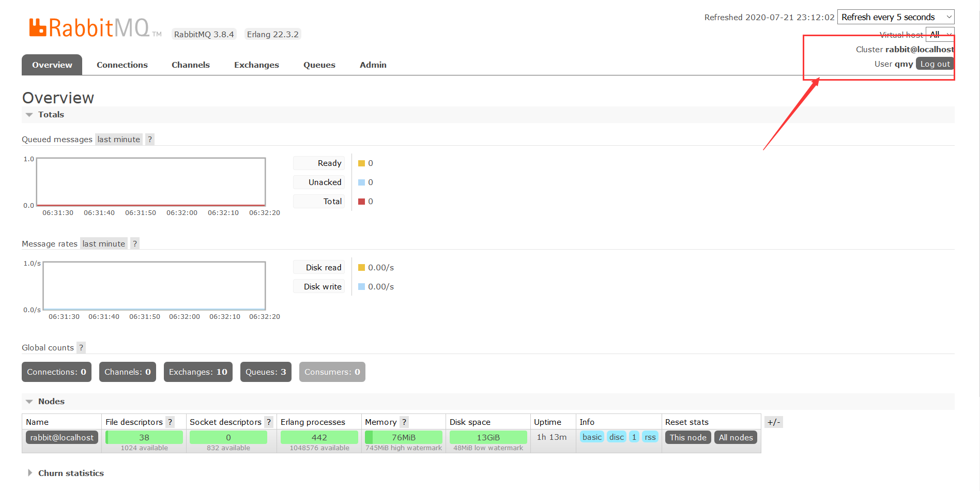Change Message rates last minute range
This screenshot has height=491, width=980.
104,244
